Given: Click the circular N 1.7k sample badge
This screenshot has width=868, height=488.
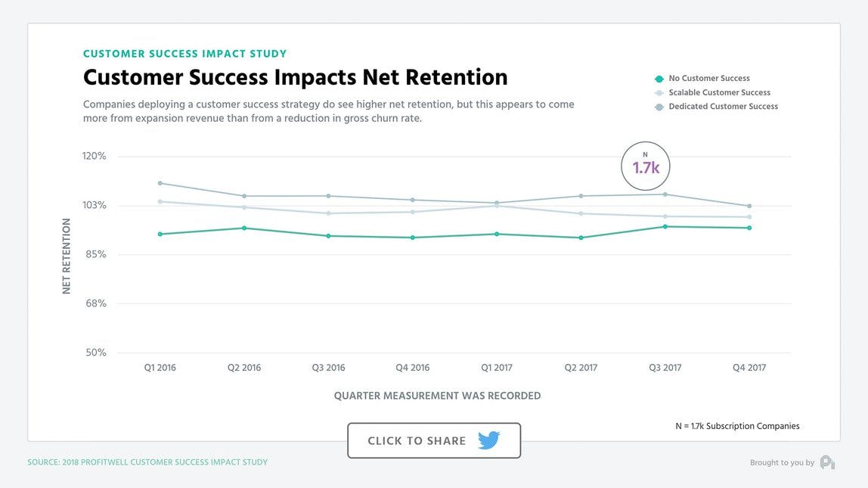Looking at the screenshot, I should (x=645, y=166).
